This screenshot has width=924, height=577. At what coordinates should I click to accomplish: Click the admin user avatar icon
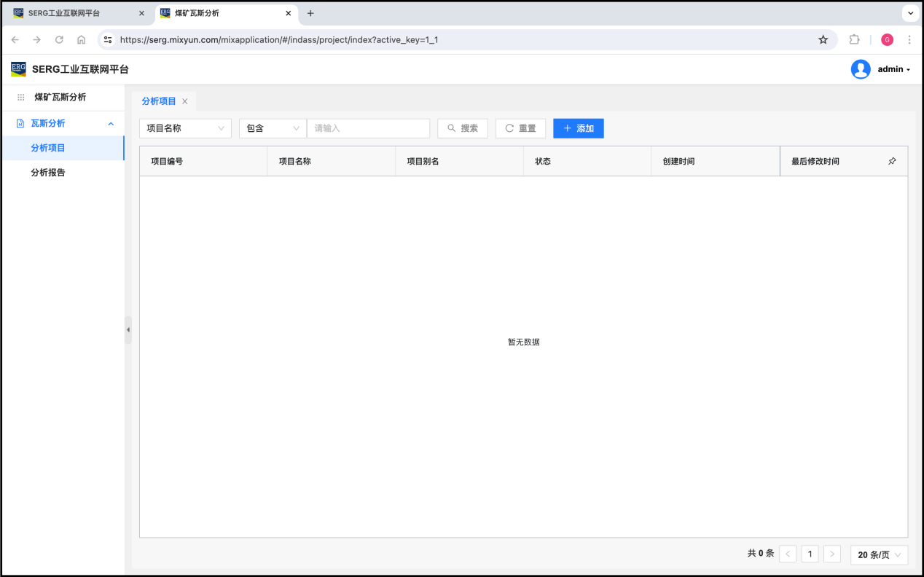click(x=861, y=69)
